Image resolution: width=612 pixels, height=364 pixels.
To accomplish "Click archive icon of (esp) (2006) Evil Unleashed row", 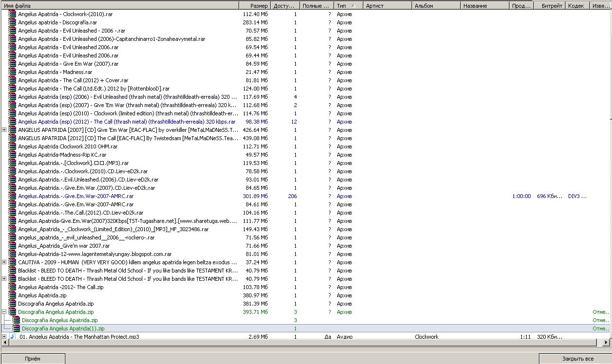I will tap(12, 97).
